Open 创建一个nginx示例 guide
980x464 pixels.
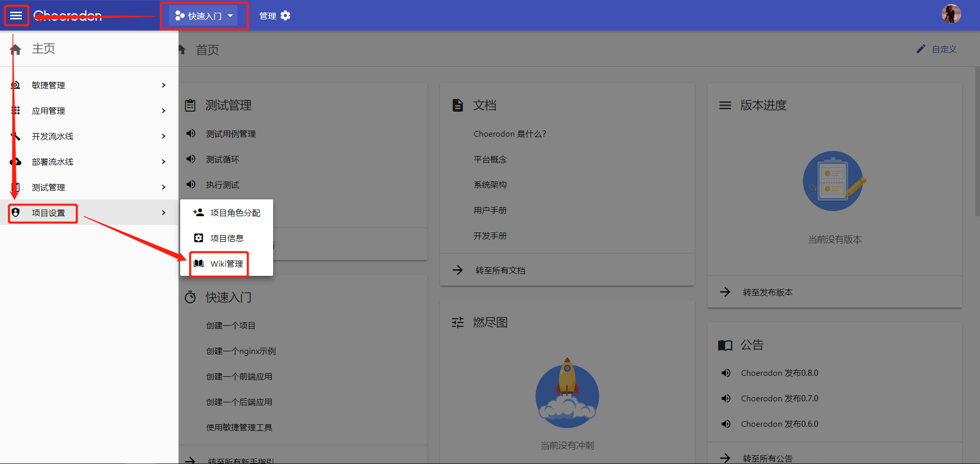[241, 351]
